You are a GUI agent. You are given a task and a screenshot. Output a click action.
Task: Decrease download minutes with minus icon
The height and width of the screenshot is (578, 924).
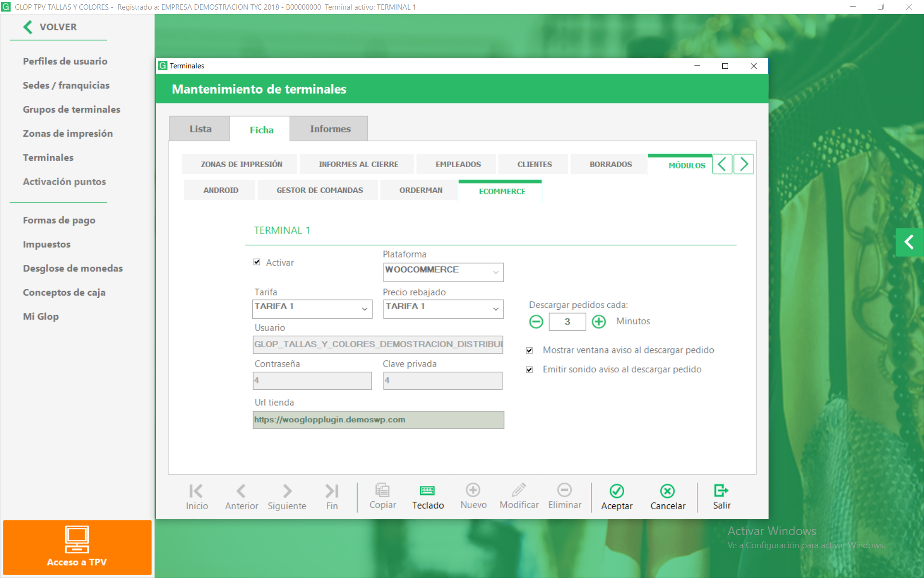(x=536, y=321)
